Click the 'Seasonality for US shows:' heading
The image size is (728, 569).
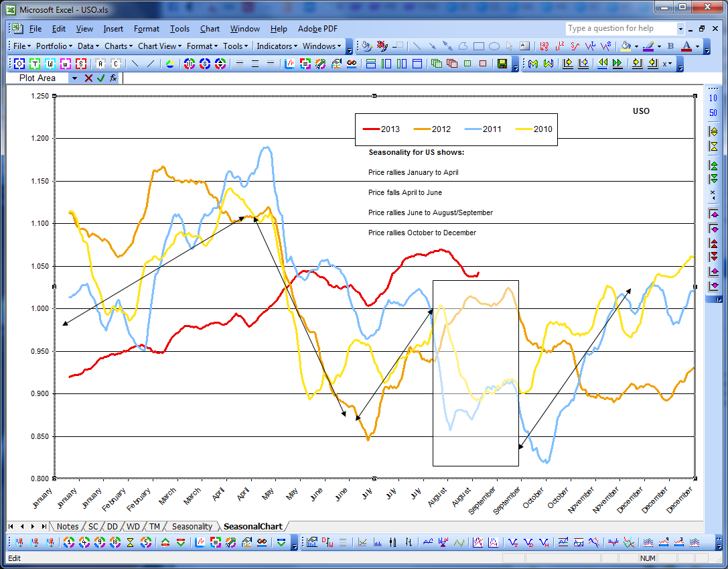coord(417,152)
